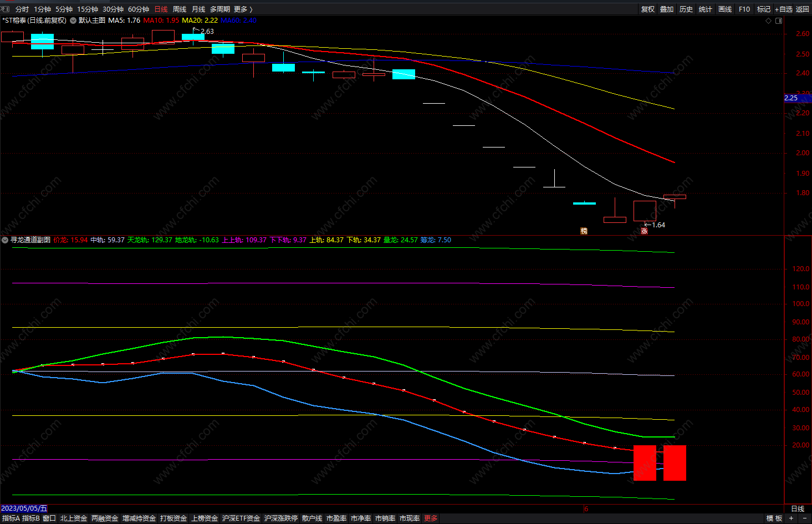The image size is (812, 524).
Task: Zoom out the chart with the minus icon
Action: pyautogui.click(x=805, y=518)
